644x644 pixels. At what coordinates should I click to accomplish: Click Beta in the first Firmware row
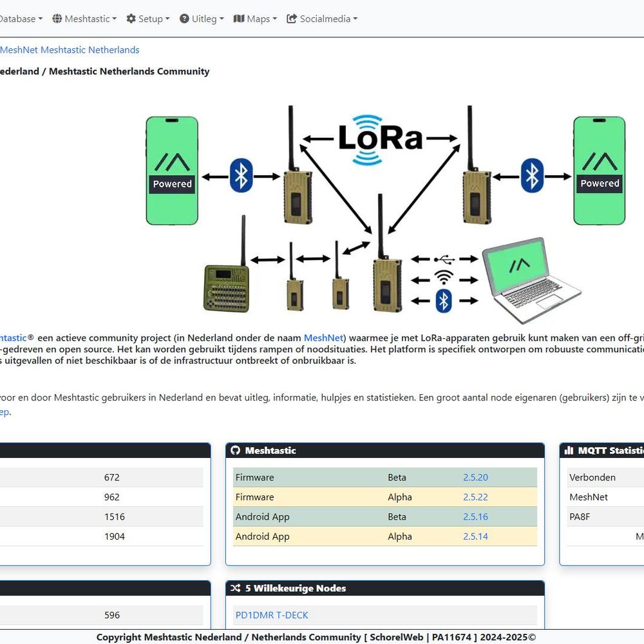tap(397, 477)
